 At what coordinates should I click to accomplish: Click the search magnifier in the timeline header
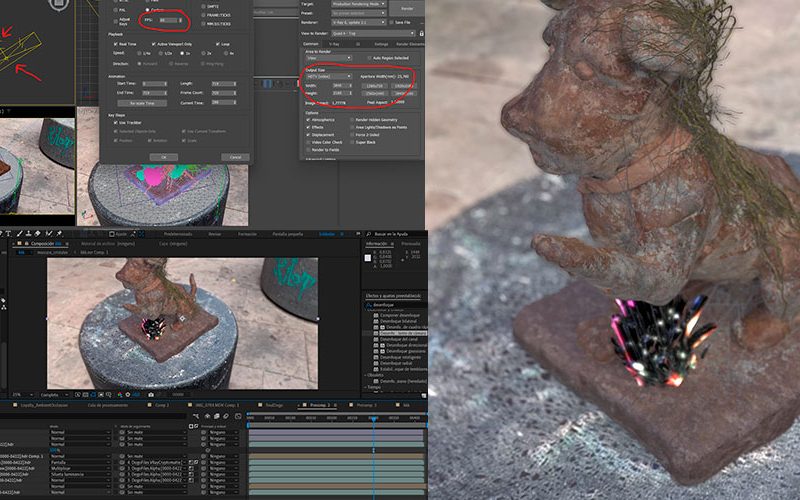(7, 415)
